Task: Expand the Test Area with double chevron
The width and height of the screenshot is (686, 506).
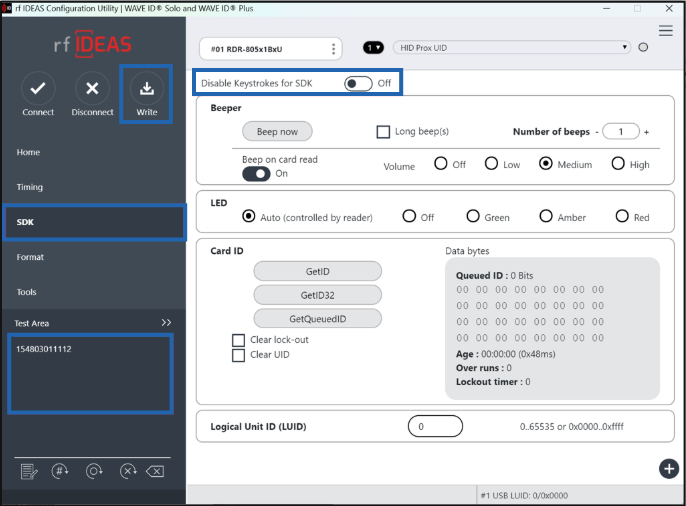Action: tap(166, 323)
